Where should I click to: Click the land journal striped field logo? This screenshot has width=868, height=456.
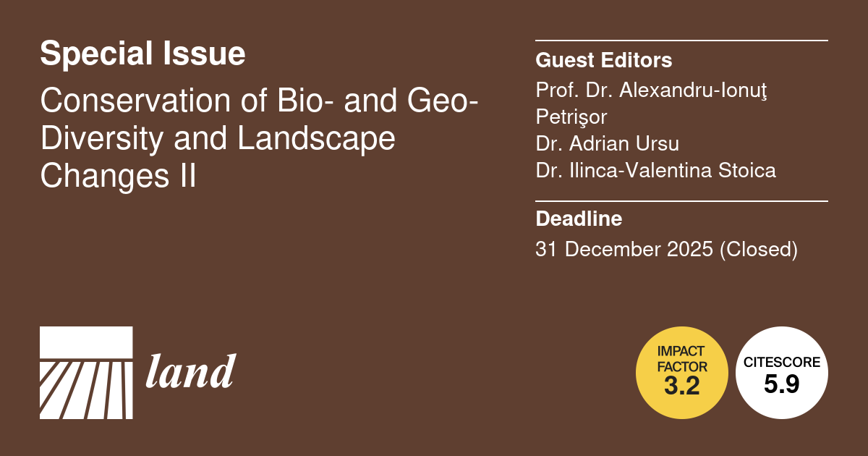click(86, 372)
